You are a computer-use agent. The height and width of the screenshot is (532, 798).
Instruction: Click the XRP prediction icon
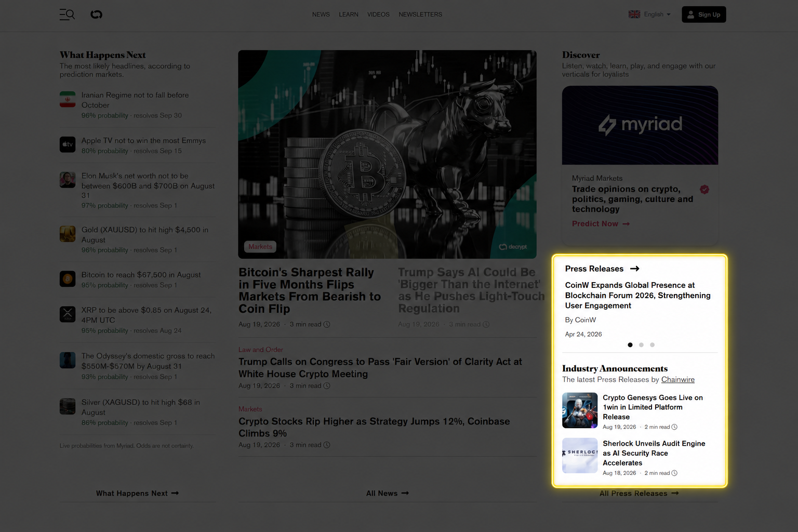pos(68,314)
